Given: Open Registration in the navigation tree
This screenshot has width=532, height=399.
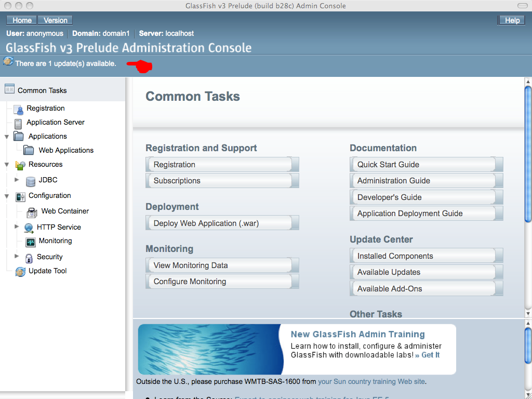Looking at the screenshot, I should [x=46, y=108].
